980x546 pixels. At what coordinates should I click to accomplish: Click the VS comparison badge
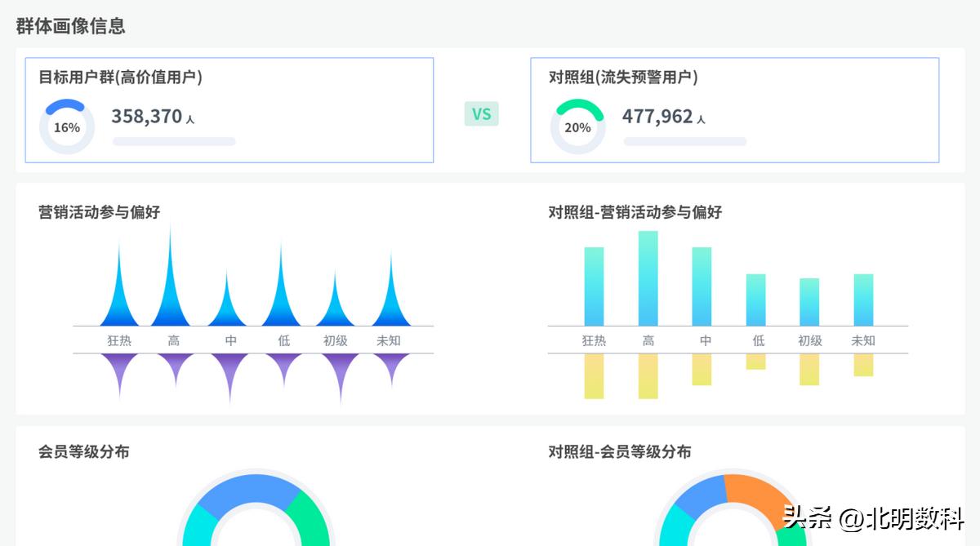(482, 114)
